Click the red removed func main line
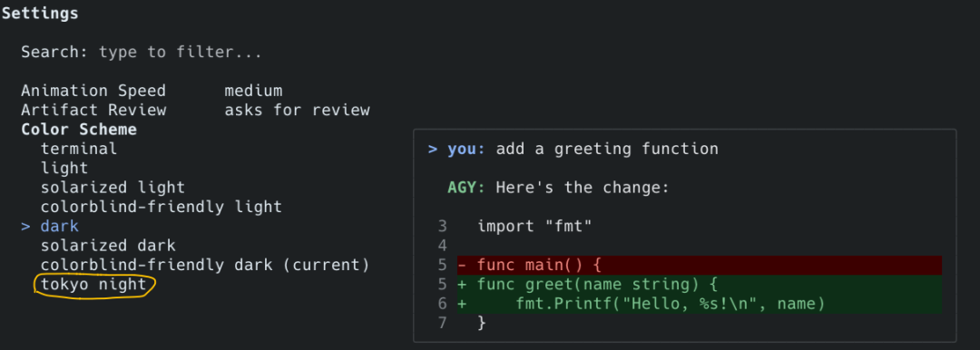This screenshot has height=350, width=980. pyautogui.click(x=700, y=265)
